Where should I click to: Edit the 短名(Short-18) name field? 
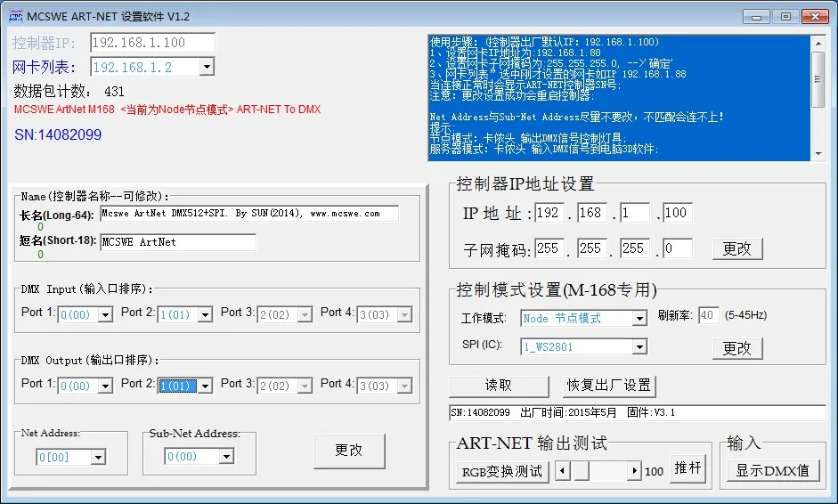coord(178,242)
